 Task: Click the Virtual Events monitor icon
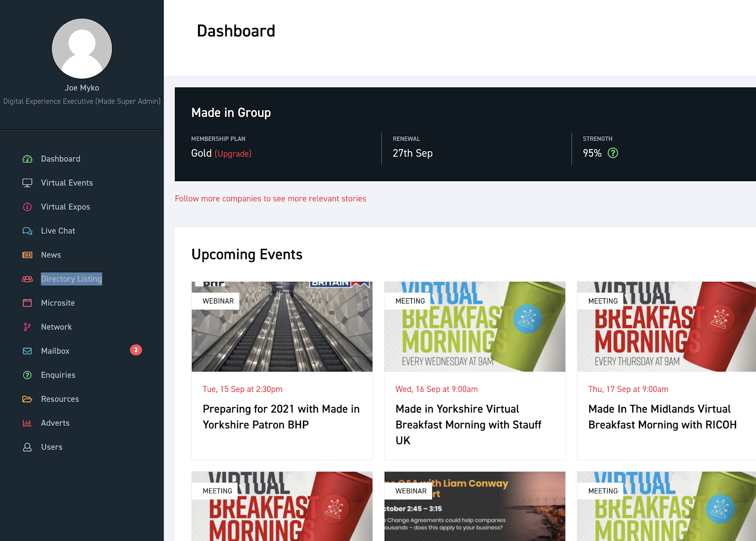(x=27, y=183)
